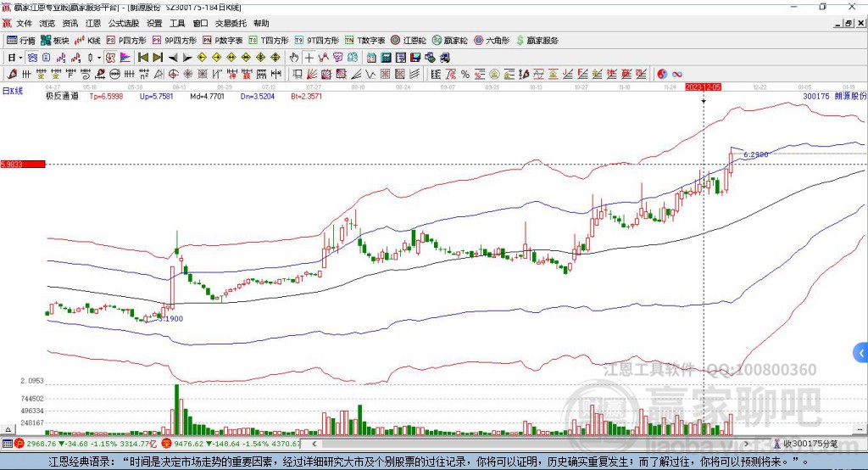Click the Bt=2.3571 indicator value
Viewport: 868px width, 470px height.
[307, 96]
